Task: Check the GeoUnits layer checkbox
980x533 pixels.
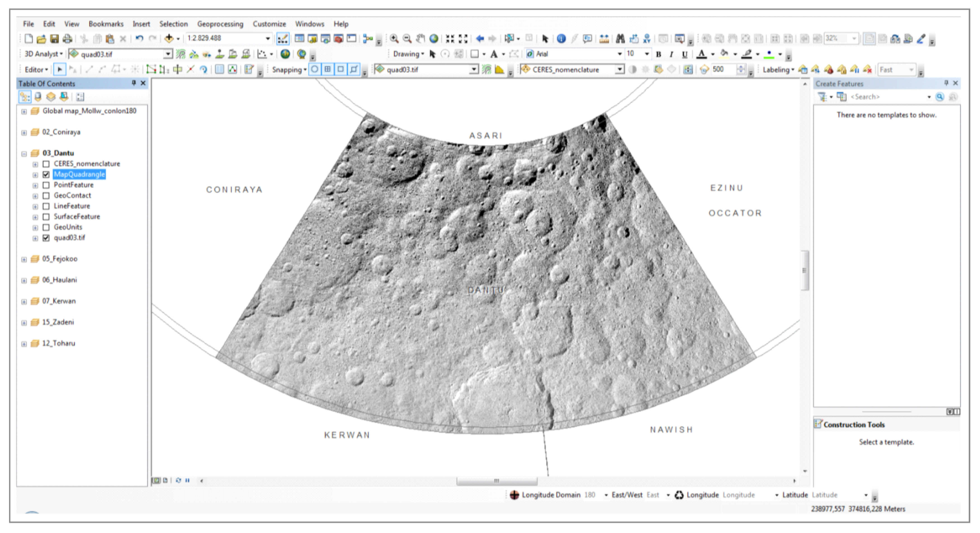Action: (x=46, y=227)
